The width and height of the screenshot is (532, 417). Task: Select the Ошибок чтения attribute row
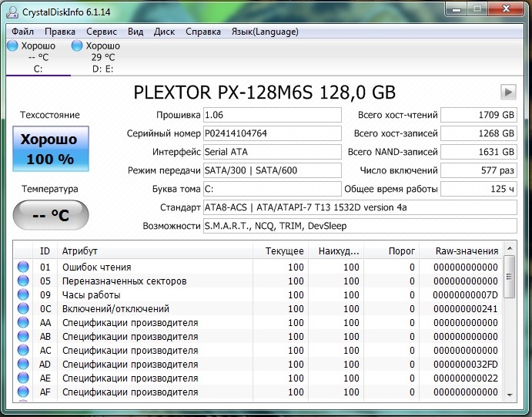click(x=258, y=267)
